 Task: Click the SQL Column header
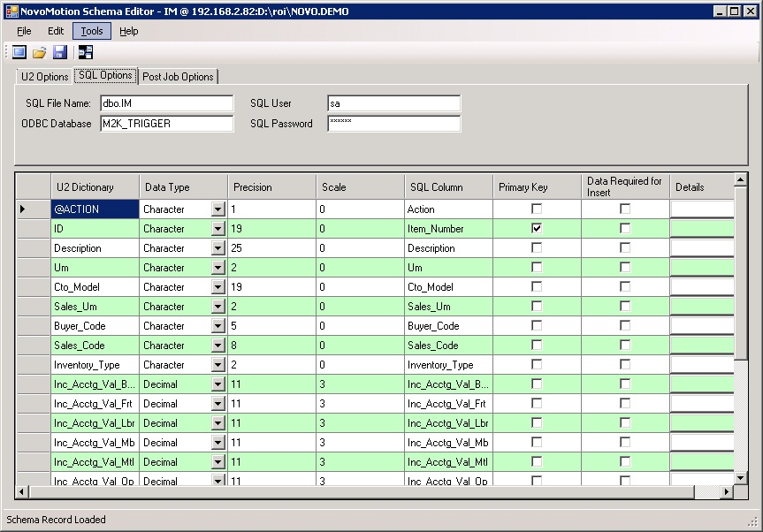(x=448, y=187)
